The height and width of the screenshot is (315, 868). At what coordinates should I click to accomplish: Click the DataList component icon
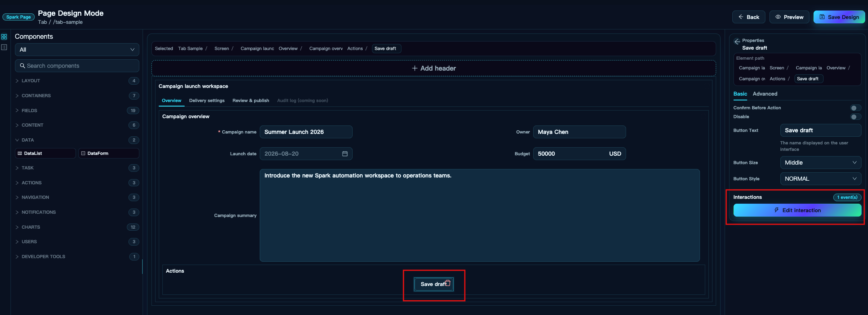(x=20, y=153)
